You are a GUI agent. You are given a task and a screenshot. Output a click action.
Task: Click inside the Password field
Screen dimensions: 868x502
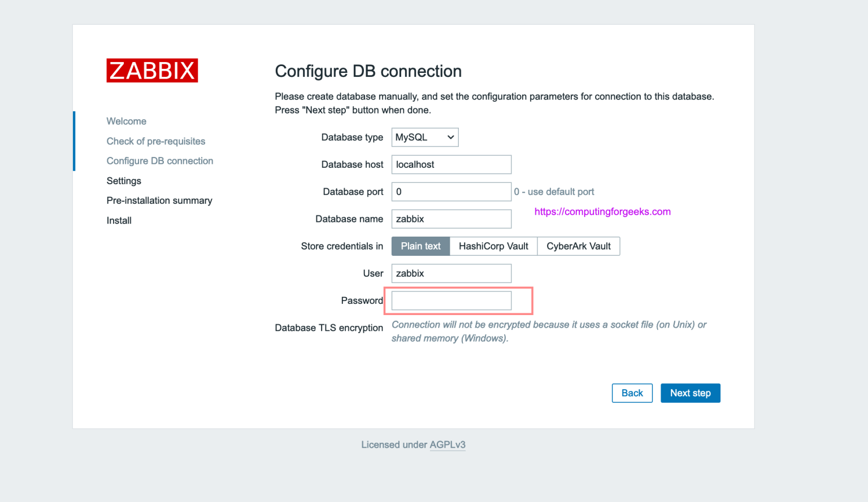click(450, 300)
